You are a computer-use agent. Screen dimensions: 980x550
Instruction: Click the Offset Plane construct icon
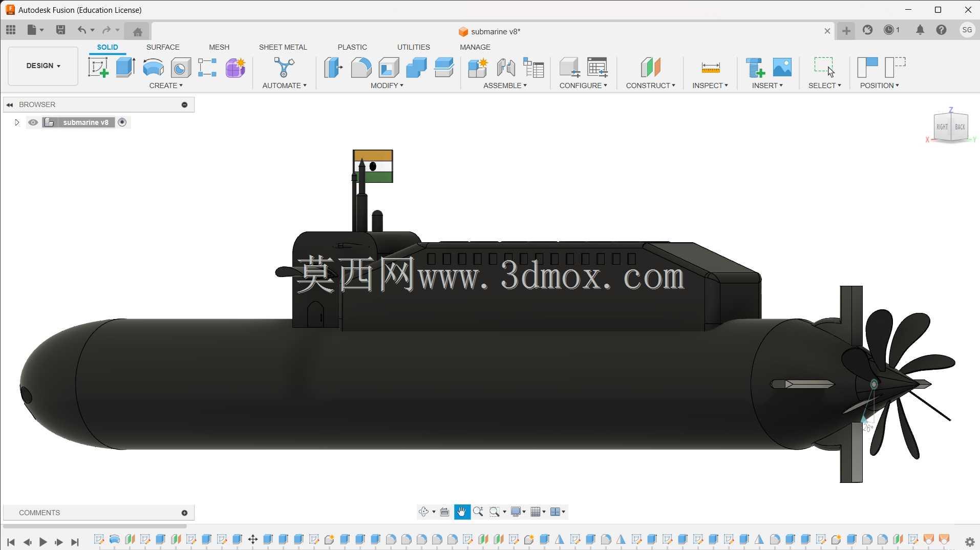[x=651, y=67]
